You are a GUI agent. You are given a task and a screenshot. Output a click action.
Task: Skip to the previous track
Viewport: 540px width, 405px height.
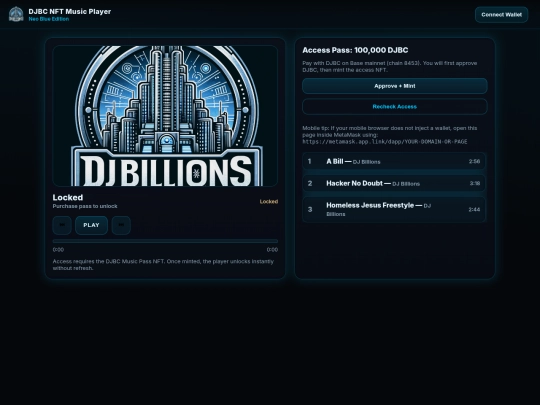point(62,225)
